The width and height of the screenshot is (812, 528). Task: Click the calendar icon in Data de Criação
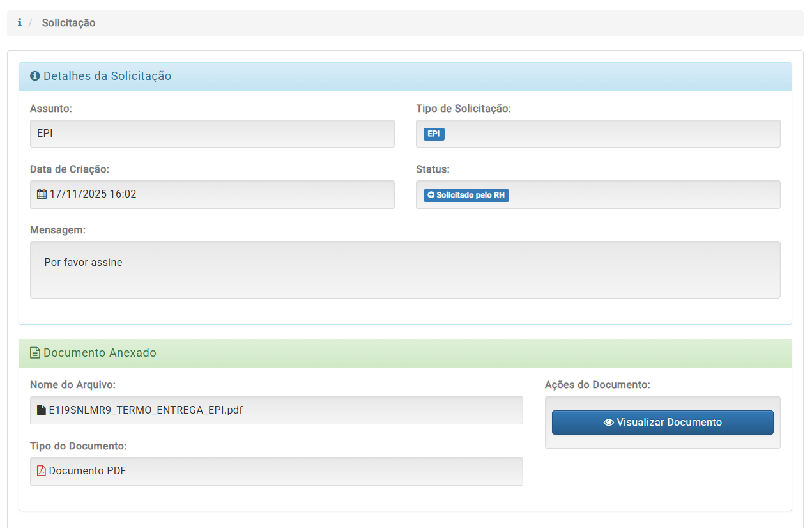pyautogui.click(x=42, y=194)
